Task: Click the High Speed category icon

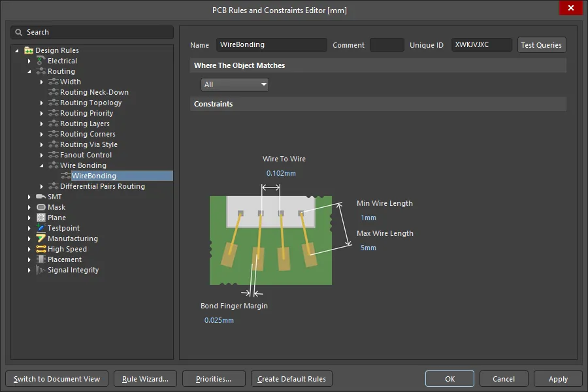Action: coord(41,249)
